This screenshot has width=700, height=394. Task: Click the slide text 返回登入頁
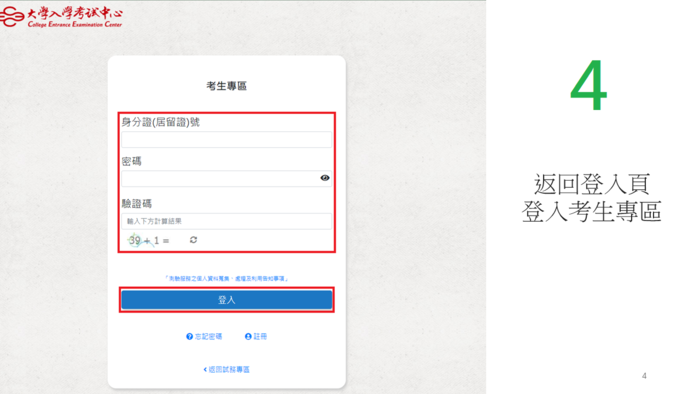592,184
